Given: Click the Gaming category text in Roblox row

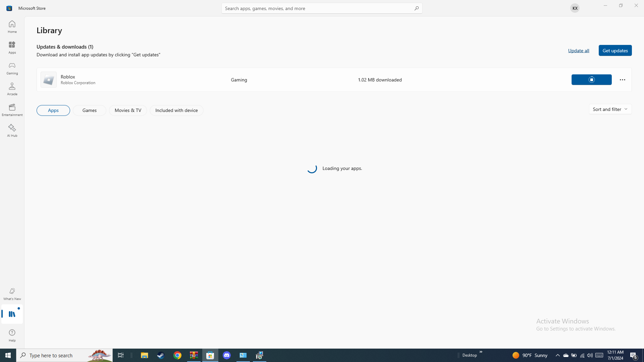Looking at the screenshot, I should [239, 79].
